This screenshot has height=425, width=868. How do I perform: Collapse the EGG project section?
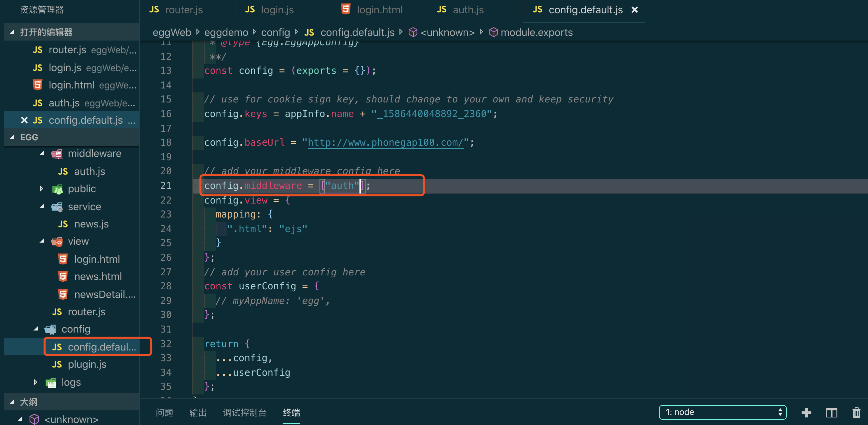click(12, 137)
